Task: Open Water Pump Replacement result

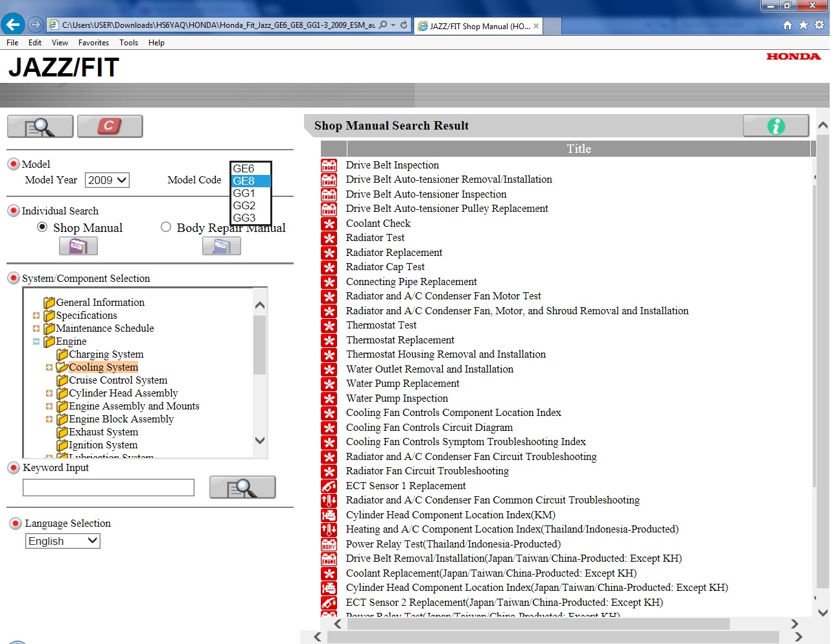Action: click(x=403, y=384)
